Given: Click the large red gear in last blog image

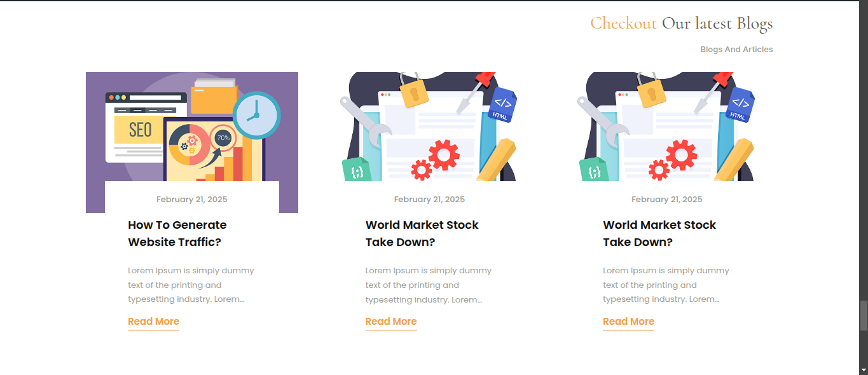Looking at the screenshot, I should coord(681,154).
